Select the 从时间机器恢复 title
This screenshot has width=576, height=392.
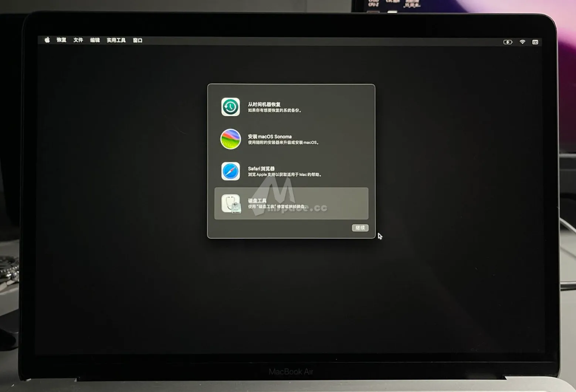click(x=264, y=105)
